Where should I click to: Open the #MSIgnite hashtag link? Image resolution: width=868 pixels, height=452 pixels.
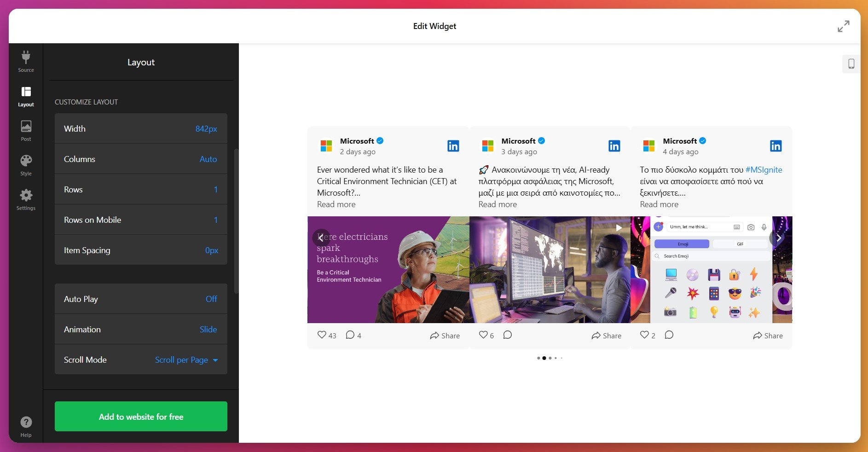pos(763,170)
